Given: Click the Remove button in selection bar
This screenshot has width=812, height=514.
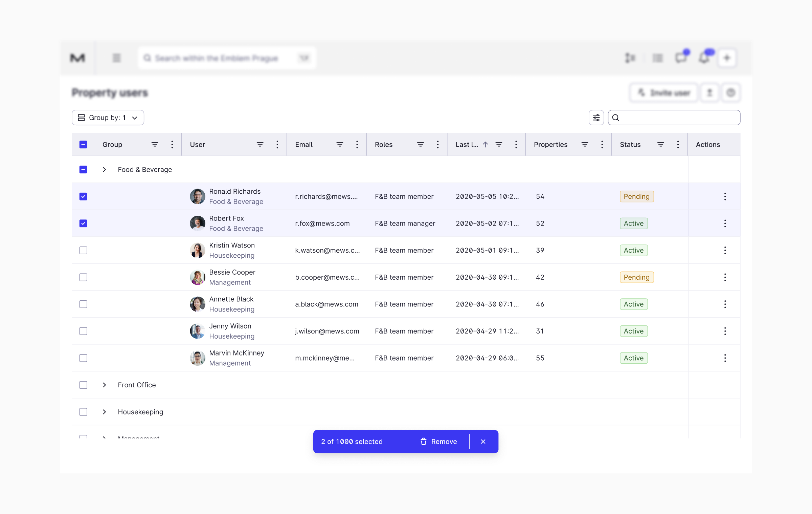Looking at the screenshot, I should 438,442.
